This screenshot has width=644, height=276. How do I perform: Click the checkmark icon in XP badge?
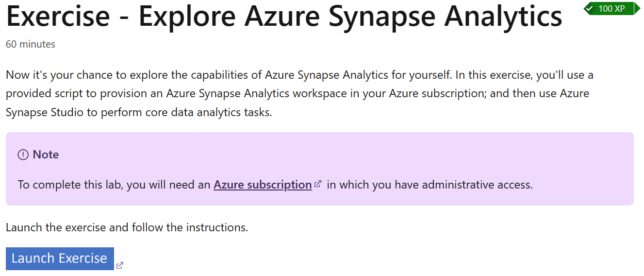point(590,8)
